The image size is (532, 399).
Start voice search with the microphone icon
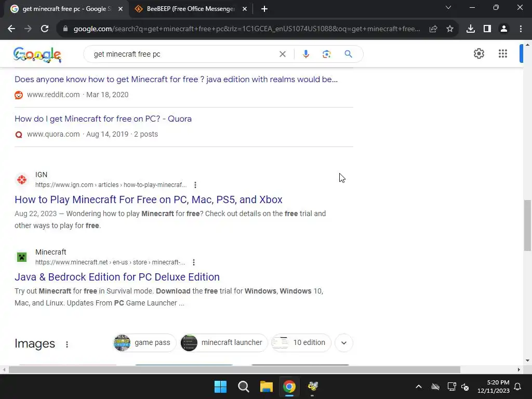[305, 54]
